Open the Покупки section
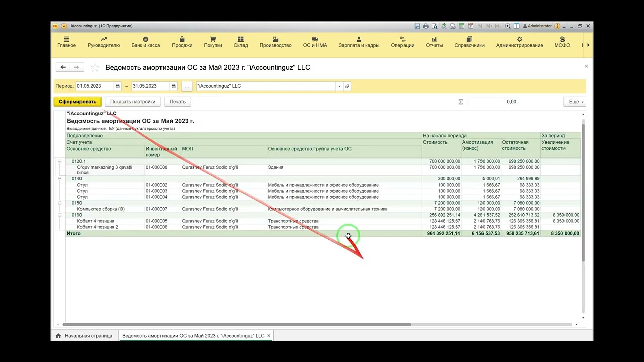Viewport: 644px width, 362px height. (213, 42)
